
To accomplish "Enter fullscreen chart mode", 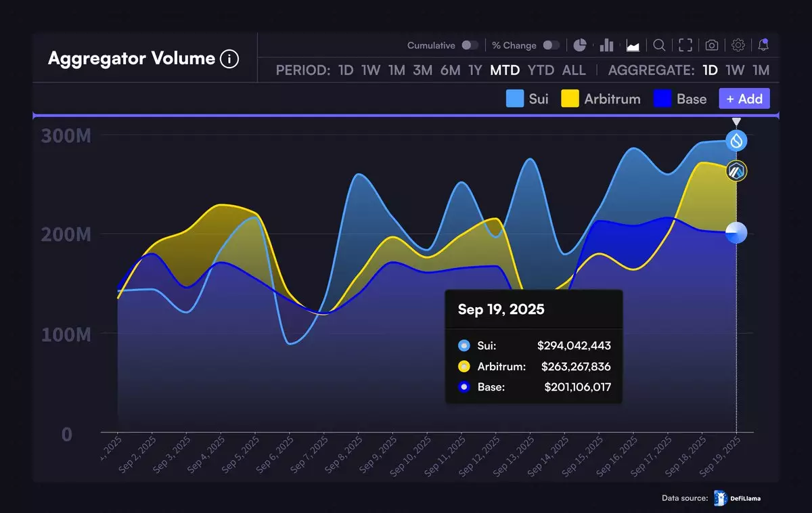I will pyautogui.click(x=685, y=45).
